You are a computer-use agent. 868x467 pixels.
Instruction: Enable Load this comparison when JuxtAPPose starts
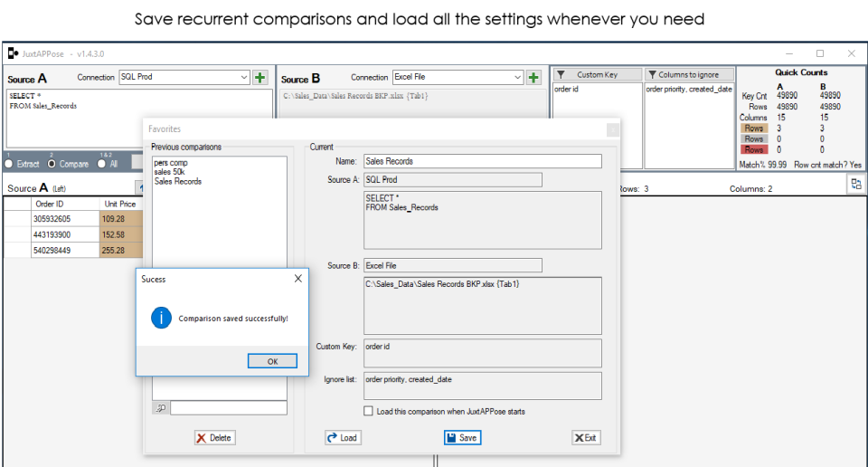[368, 411]
